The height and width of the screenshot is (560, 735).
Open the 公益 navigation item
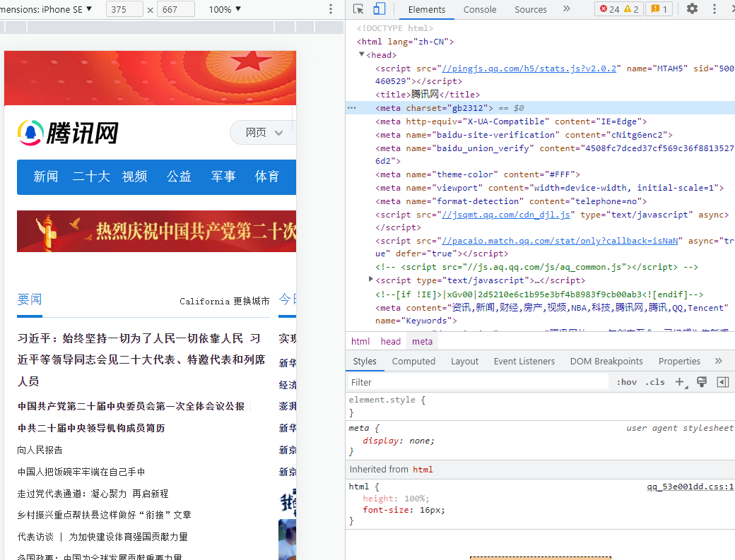(x=179, y=177)
